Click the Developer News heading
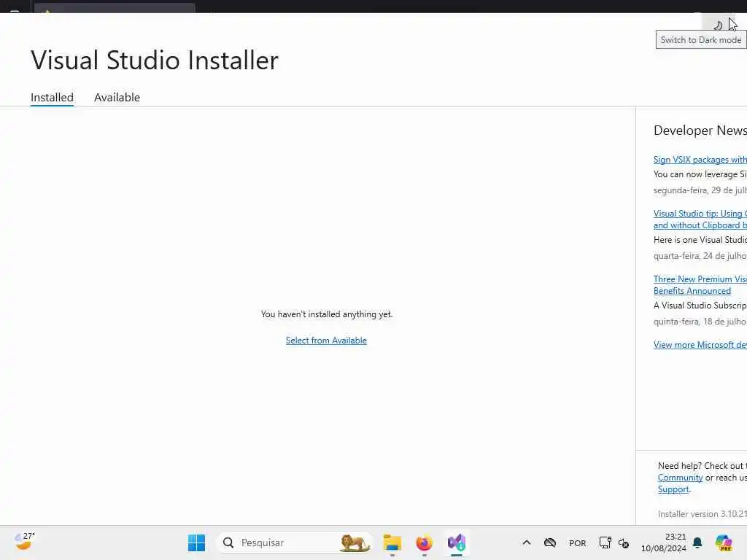This screenshot has width=747, height=560. click(700, 131)
